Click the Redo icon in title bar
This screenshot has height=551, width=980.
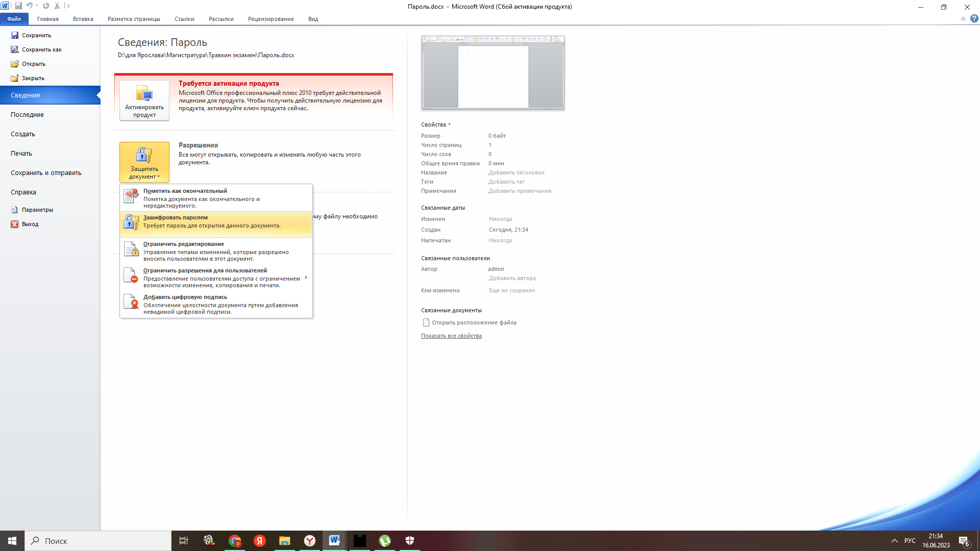pos(46,6)
